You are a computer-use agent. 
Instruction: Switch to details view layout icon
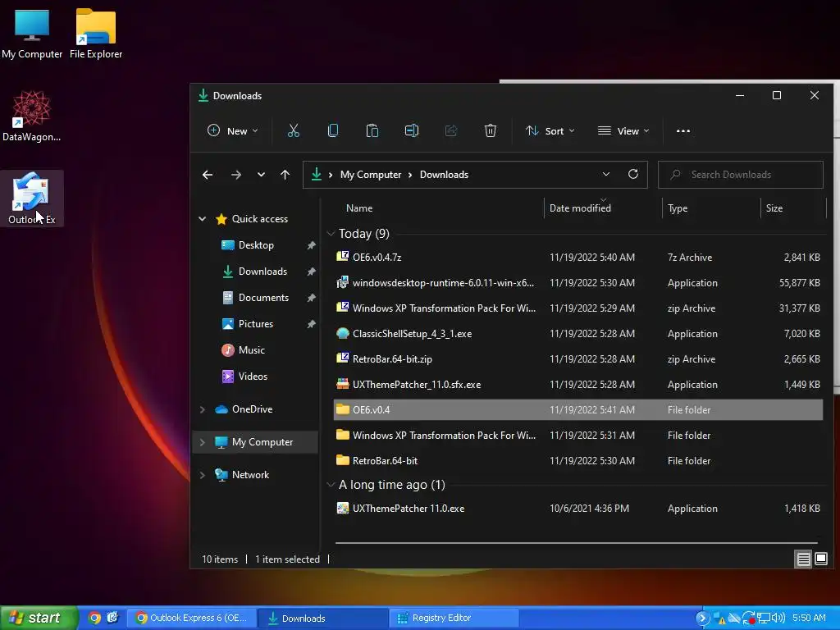[804, 559]
